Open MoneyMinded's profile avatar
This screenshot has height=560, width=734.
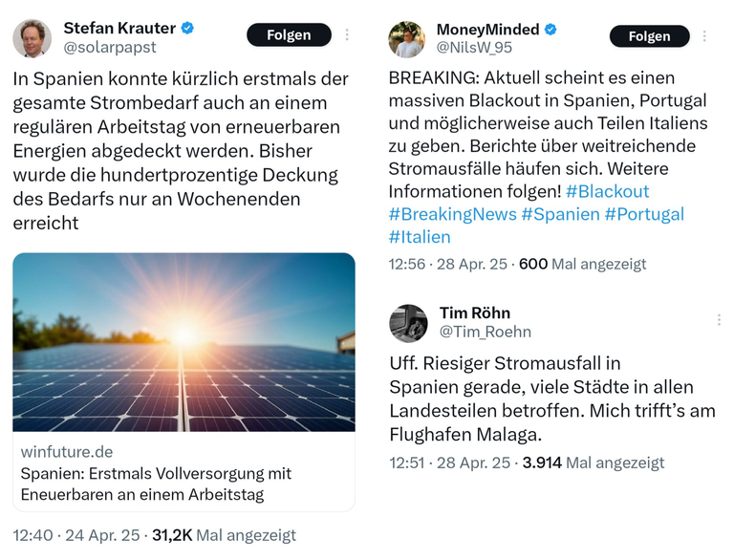click(x=407, y=39)
